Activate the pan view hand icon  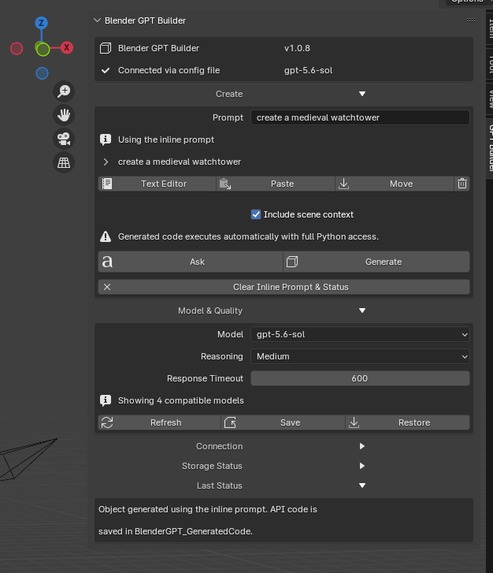(x=64, y=115)
